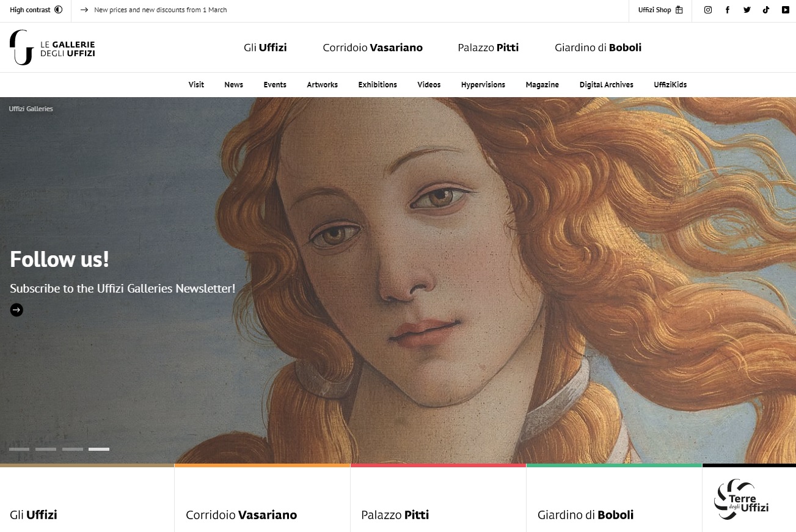Select Palazzo Pitti in the top header
This screenshot has width=796, height=532.
488,48
